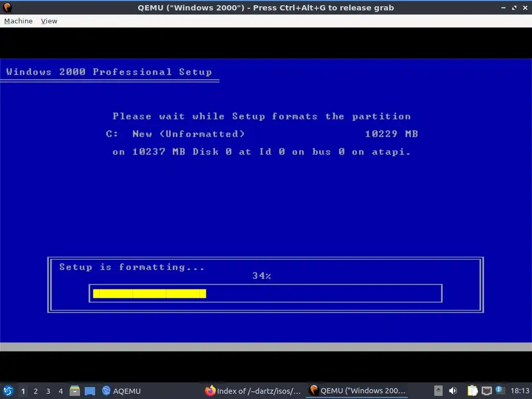Open the update notification tray icon

pyautogui.click(x=499, y=390)
